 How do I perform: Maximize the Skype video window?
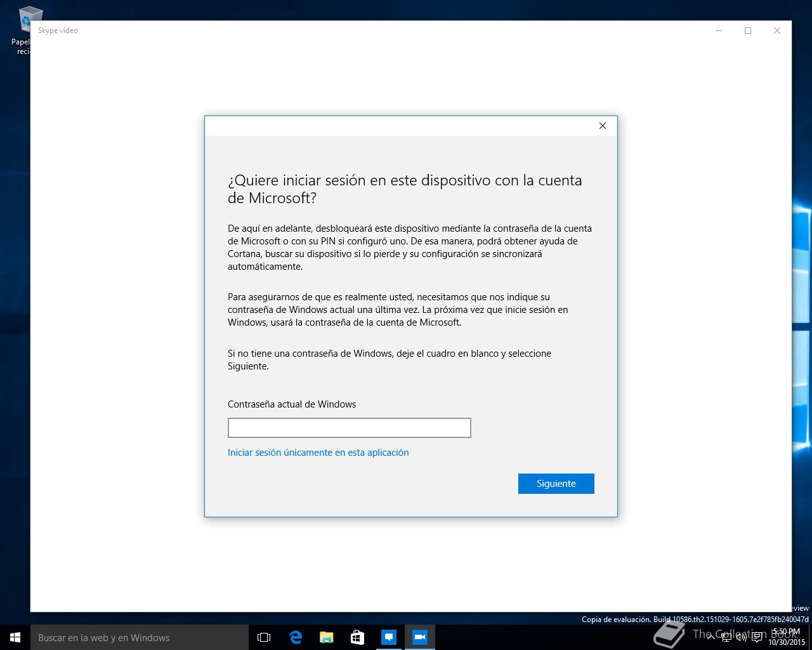[748, 30]
